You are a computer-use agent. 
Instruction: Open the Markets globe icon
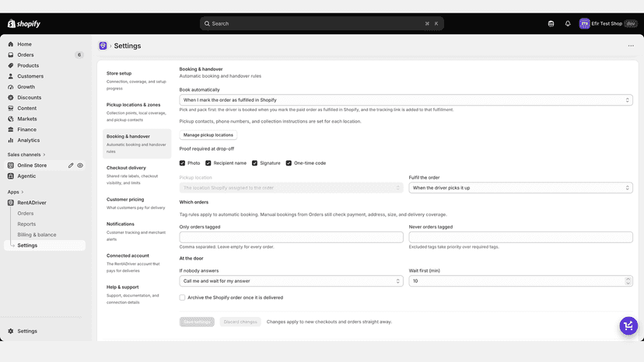[11, 119]
